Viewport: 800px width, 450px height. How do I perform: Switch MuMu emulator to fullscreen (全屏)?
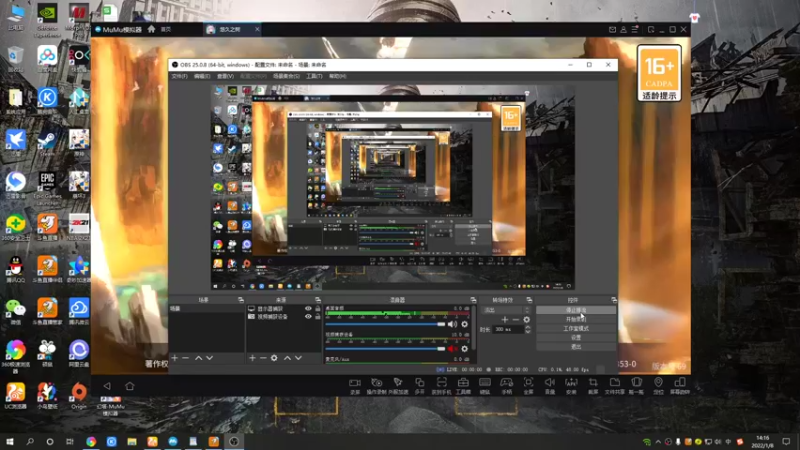coord(529,386)
